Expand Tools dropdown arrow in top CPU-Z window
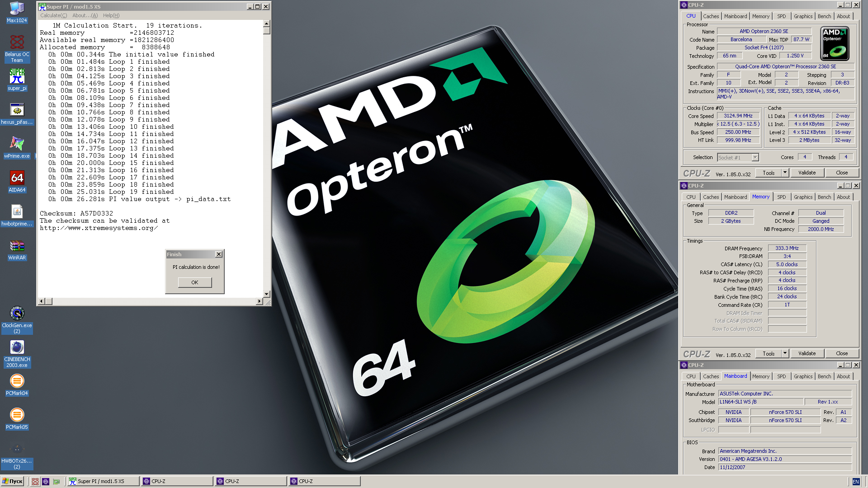 pyautogui.click(x=785, y=173)
